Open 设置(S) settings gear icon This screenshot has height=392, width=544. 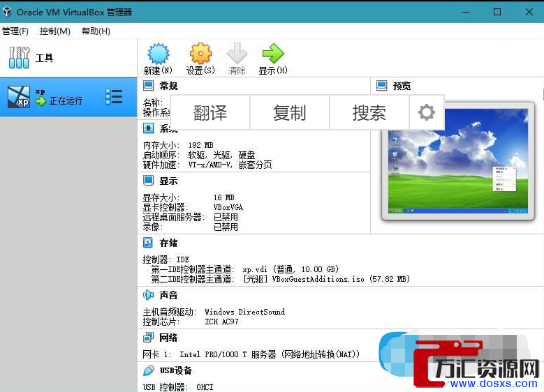(200, 54)
